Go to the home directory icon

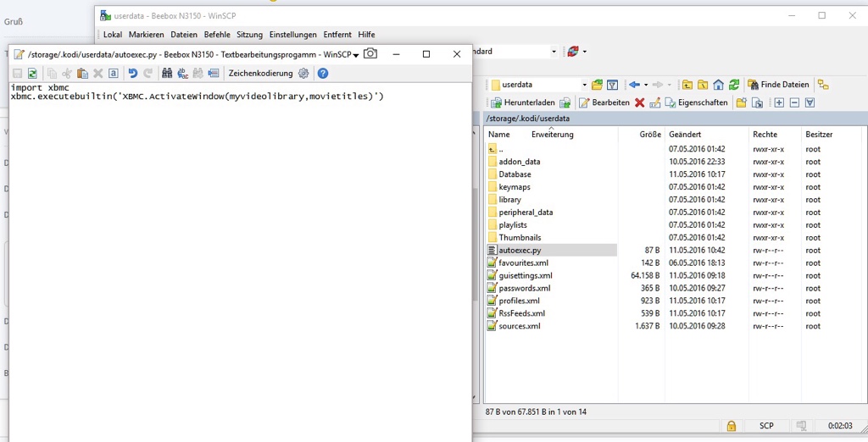[x=718, y=85]
